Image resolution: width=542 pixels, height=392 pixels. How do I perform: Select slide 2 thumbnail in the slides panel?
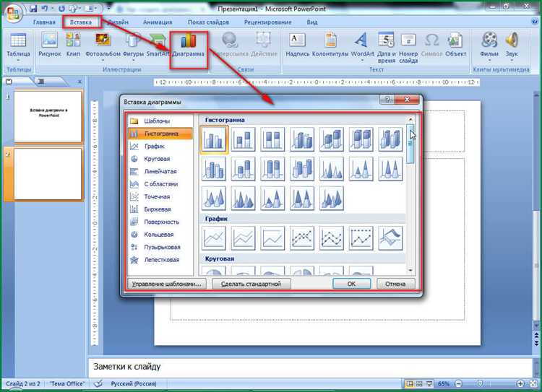(48, 174)
